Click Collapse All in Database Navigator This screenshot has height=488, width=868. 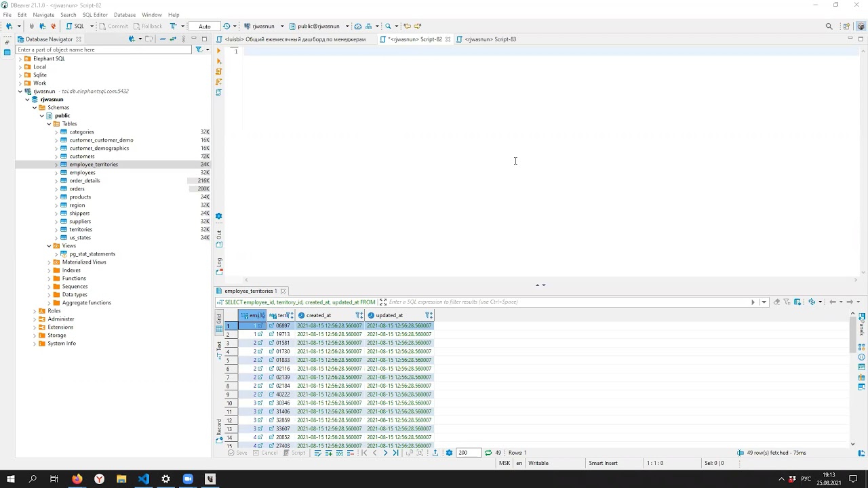click(163, 39)
